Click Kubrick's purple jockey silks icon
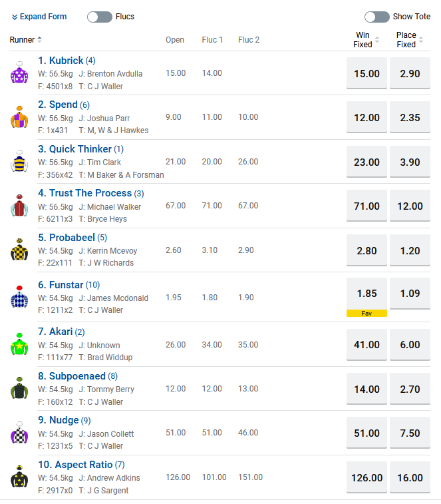441x504 pixels. [x=19, y=73]
